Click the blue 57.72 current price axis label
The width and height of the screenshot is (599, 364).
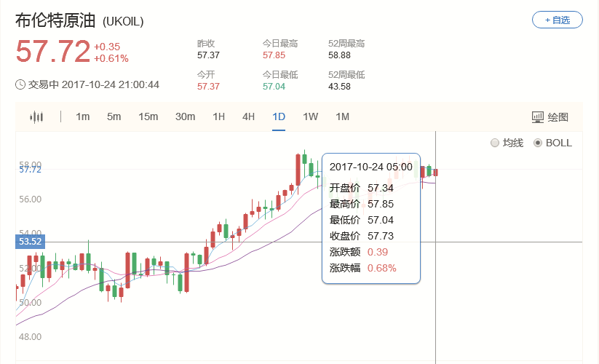pos(30,170)
